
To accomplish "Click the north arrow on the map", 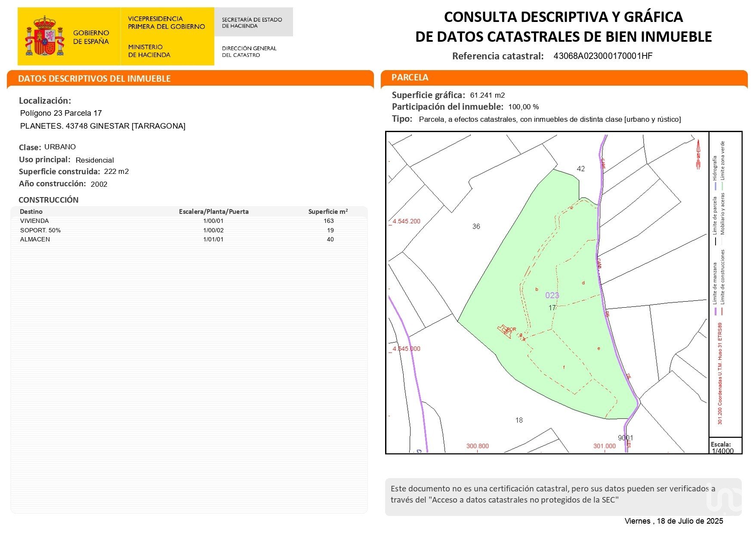I will 698,155.
